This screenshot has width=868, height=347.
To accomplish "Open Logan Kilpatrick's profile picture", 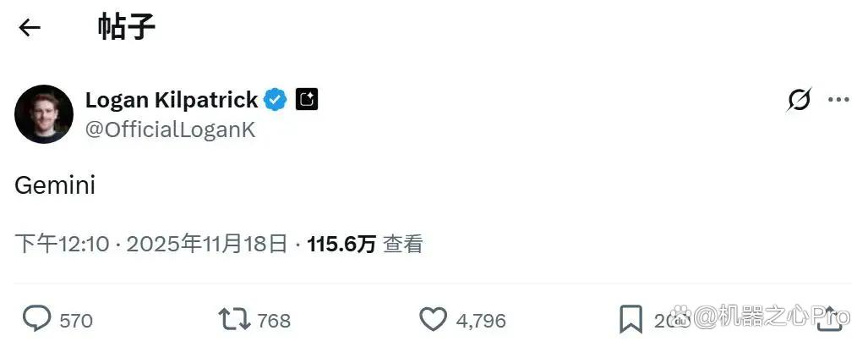I will tap(44, 114).
